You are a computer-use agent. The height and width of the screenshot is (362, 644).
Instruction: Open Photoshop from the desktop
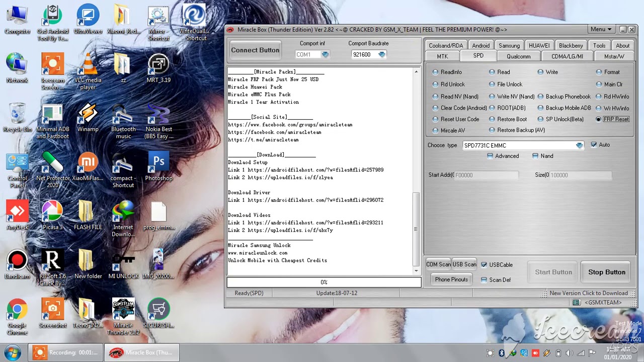click(x=158, y=166)
